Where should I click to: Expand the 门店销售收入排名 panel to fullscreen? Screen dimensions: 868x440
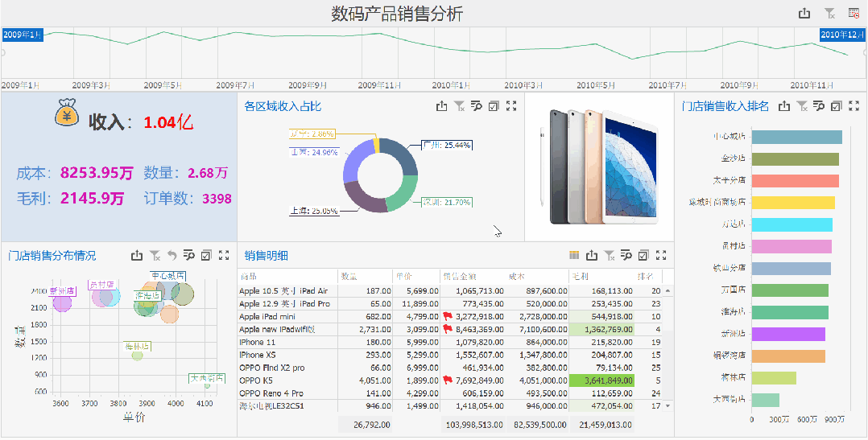pos(854,106)
